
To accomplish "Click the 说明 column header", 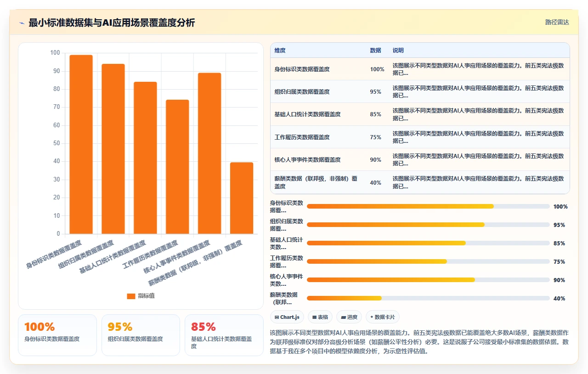I will click(x=398, y=51).
